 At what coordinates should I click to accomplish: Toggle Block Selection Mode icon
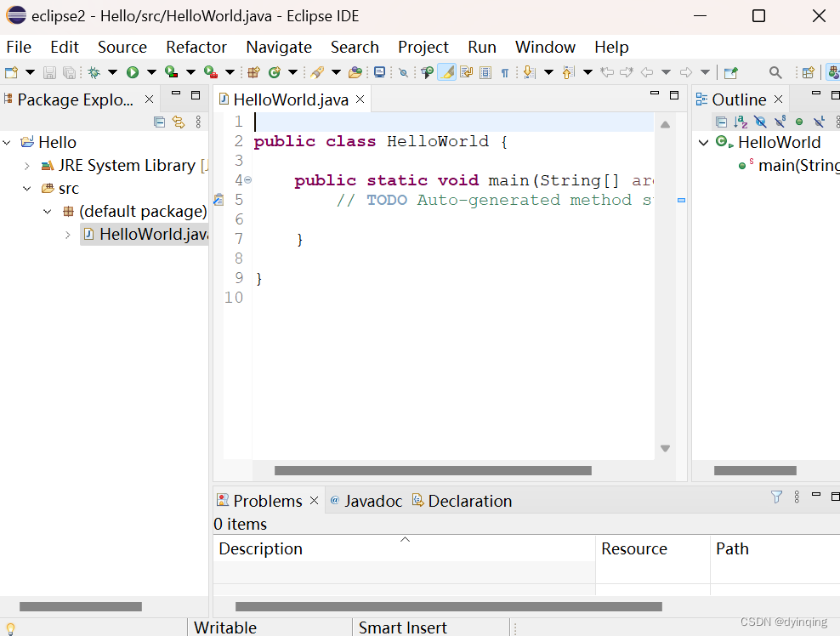[485, 72]
